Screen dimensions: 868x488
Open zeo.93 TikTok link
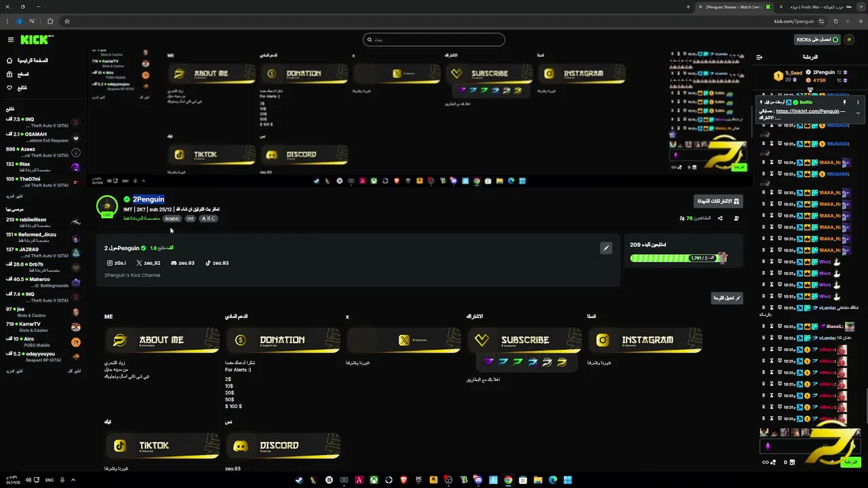click(218, 263)
